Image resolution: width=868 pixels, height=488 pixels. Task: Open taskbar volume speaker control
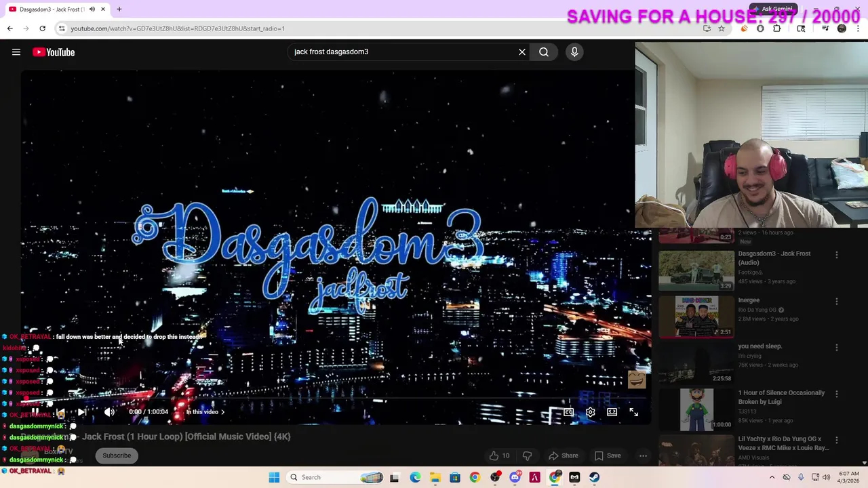(x=826, y=477)
